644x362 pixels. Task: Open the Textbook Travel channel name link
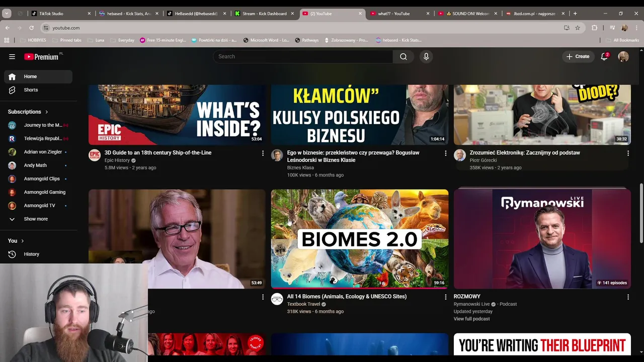pyautogui.click(x=303, y=304)
